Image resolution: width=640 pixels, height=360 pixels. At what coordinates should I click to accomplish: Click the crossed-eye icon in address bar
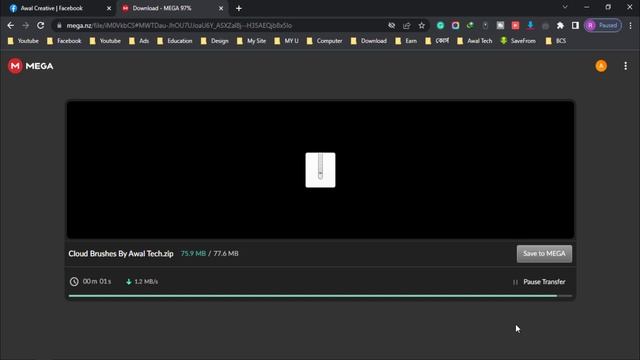[x=391, y=25]
